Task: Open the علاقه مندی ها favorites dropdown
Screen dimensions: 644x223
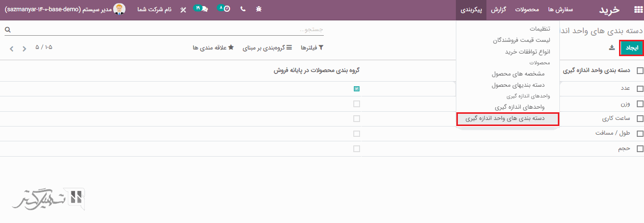Action: 213,47
